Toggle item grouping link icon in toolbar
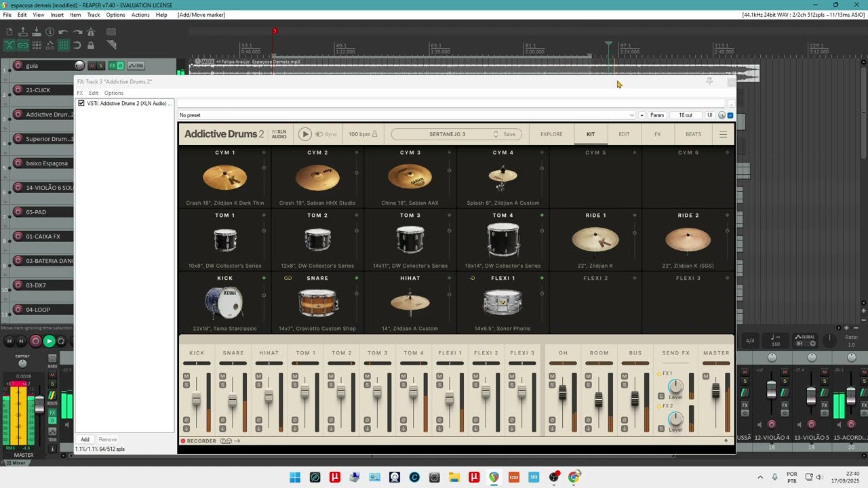 [x=23, y=45]
